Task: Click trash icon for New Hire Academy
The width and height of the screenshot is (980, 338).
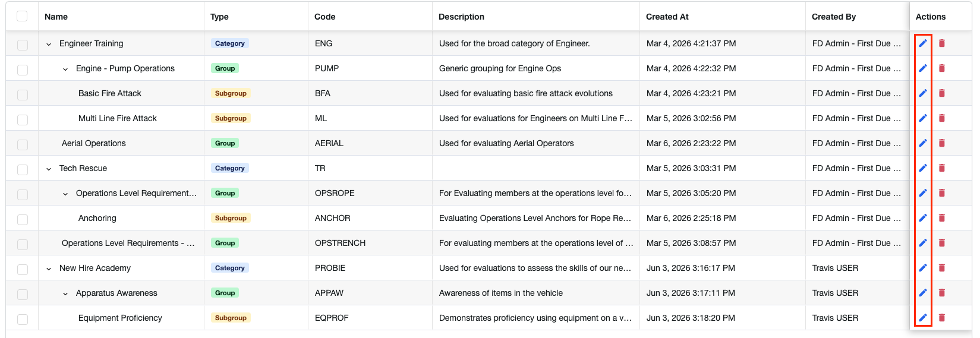Action: tap(942, 268)
